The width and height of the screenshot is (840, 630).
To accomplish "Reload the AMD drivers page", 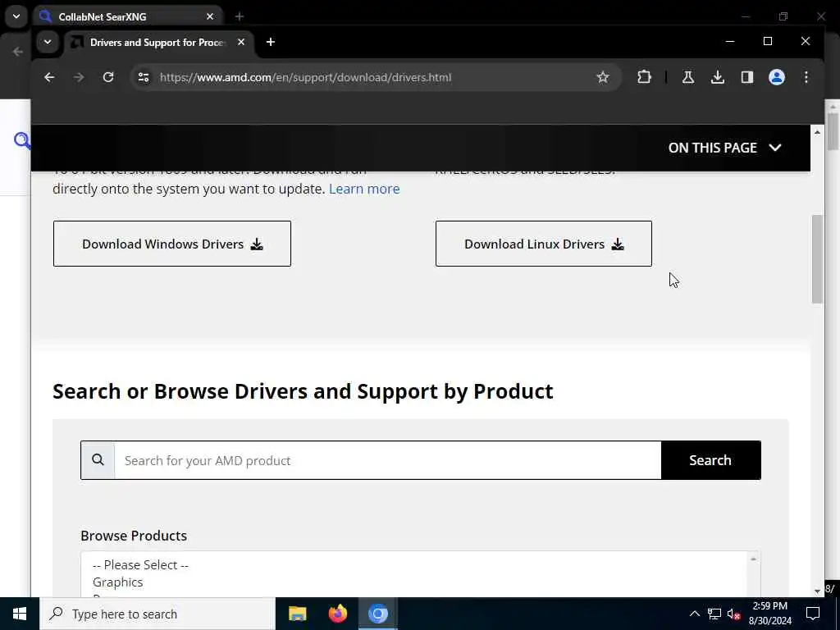I will (108, 77).
